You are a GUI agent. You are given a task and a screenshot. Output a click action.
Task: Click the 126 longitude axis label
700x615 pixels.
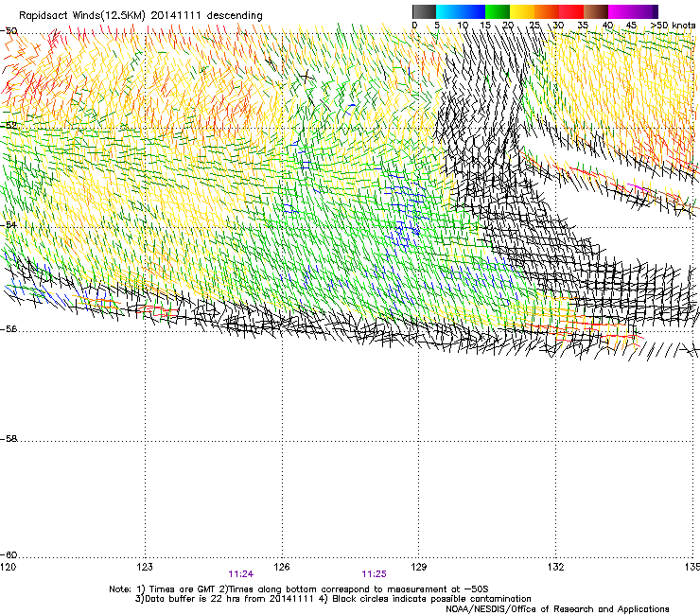(282, 567)
